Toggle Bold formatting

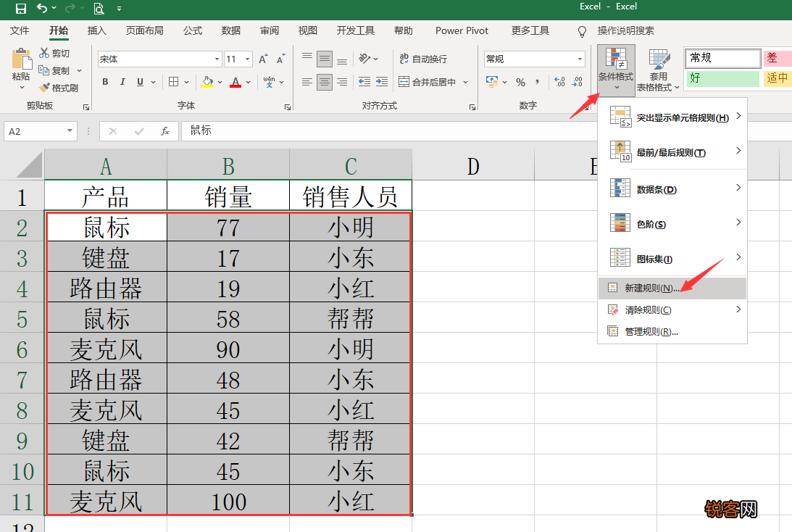click(105, 82)
